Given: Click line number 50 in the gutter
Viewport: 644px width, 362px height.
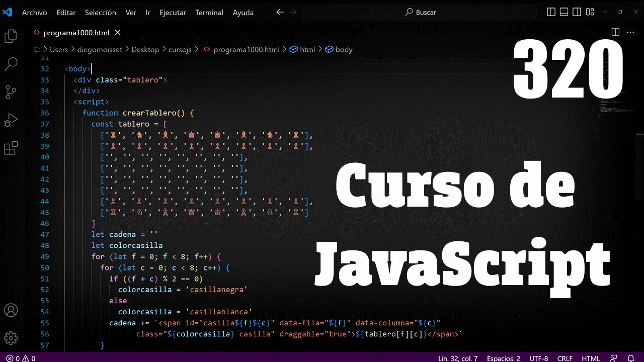Looking at the screenshot, I should point(45,267).
